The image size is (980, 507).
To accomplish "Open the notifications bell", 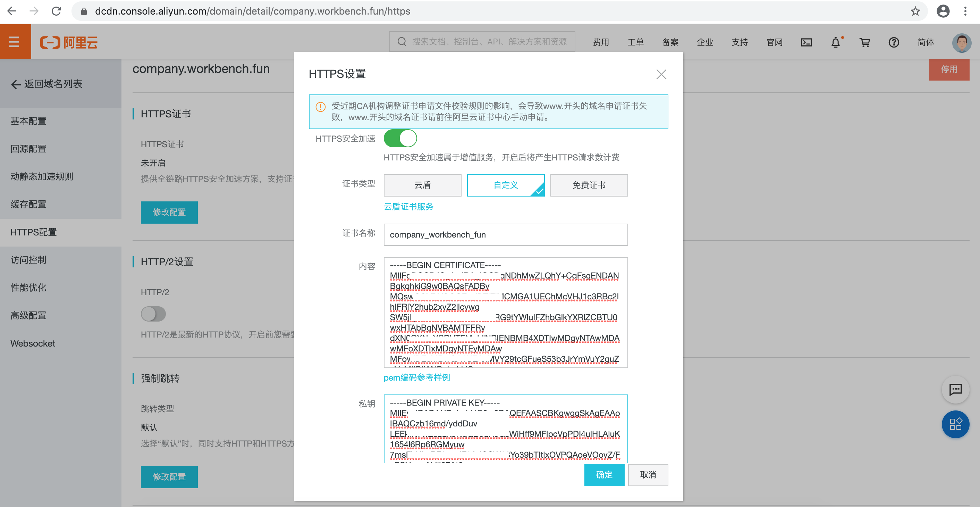I will pos(835,42).
